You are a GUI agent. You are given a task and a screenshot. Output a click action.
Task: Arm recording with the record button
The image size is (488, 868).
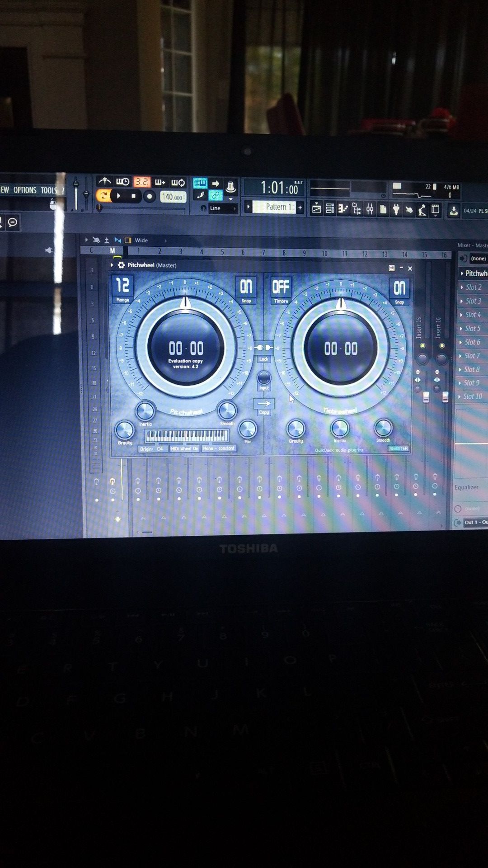tap(149, 196)
